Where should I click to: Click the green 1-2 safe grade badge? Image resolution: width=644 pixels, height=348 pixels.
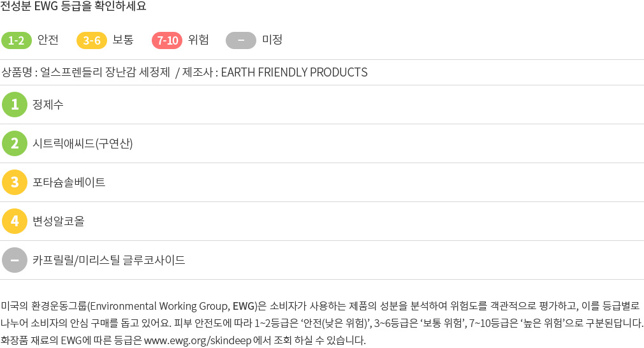click(x=17, y=40)
